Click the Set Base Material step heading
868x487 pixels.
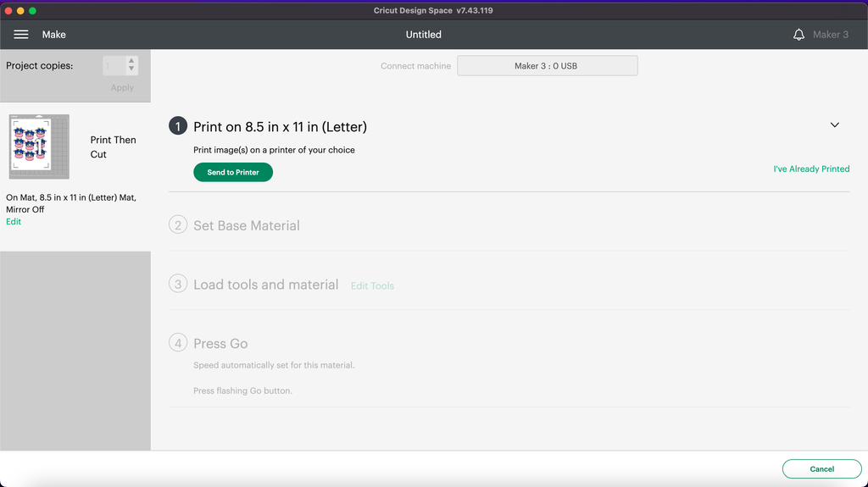pos(247,226)
